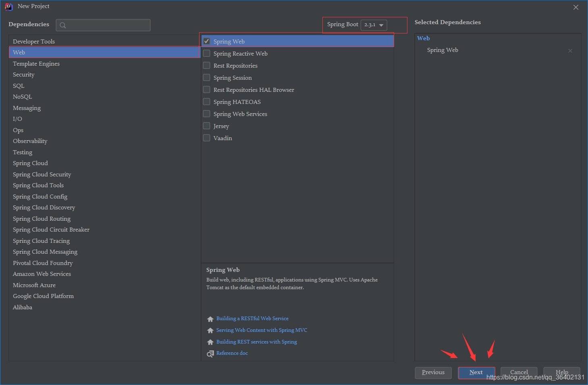588x385 pixels.
Task: Select the Spring Cloud category
Action: tap(104, 163)
